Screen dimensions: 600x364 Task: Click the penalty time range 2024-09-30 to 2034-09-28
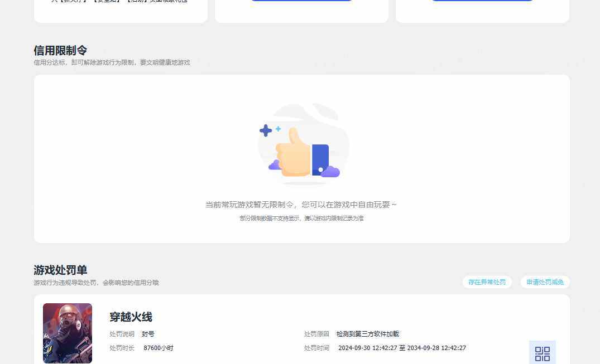click(402, 348)
